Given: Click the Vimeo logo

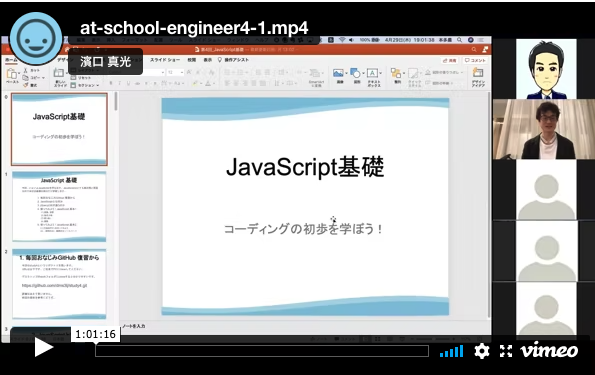Looking at the screenshot, I should coord(549,350).
